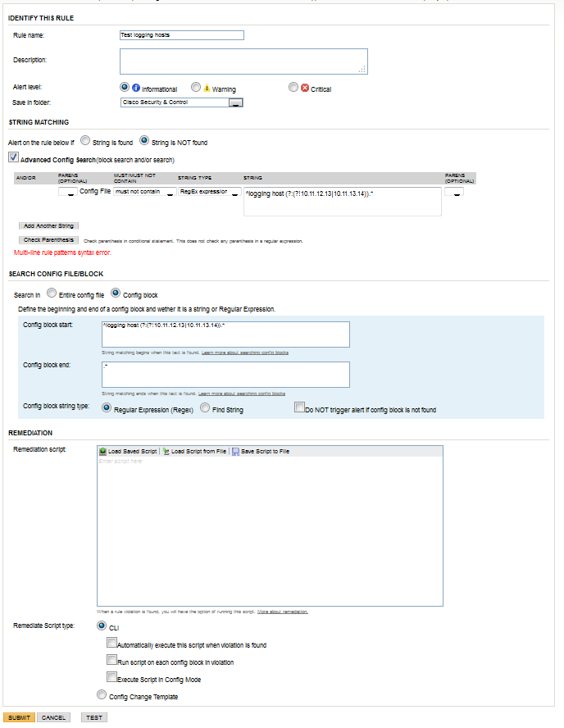Open the right Parens optional dropdown
564x728 pixels.
[454, 192]
